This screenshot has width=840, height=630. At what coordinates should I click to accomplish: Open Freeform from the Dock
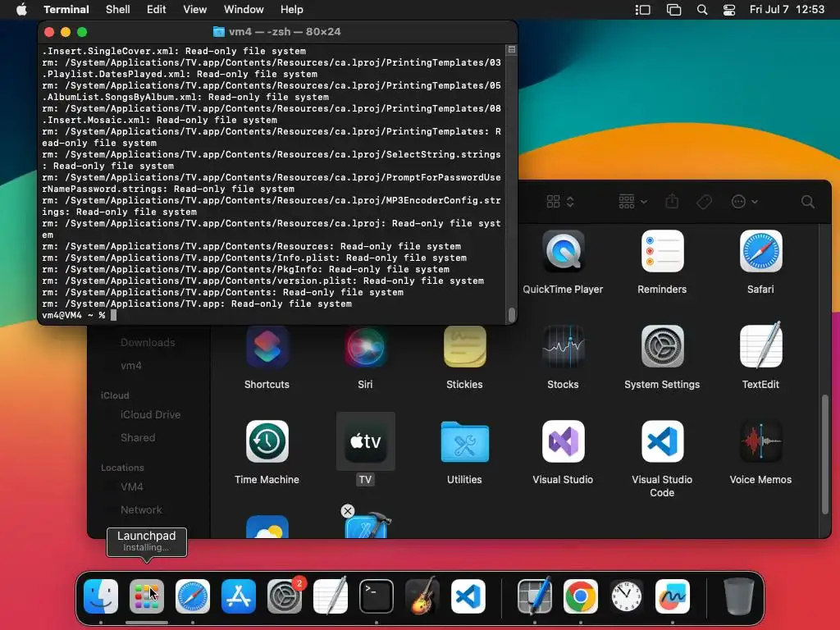tap(673, 596)
